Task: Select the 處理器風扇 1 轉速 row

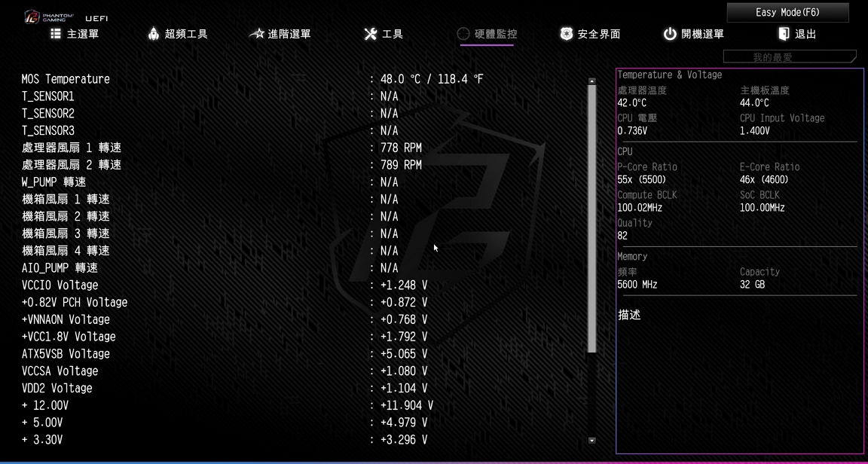Action: 301,148
